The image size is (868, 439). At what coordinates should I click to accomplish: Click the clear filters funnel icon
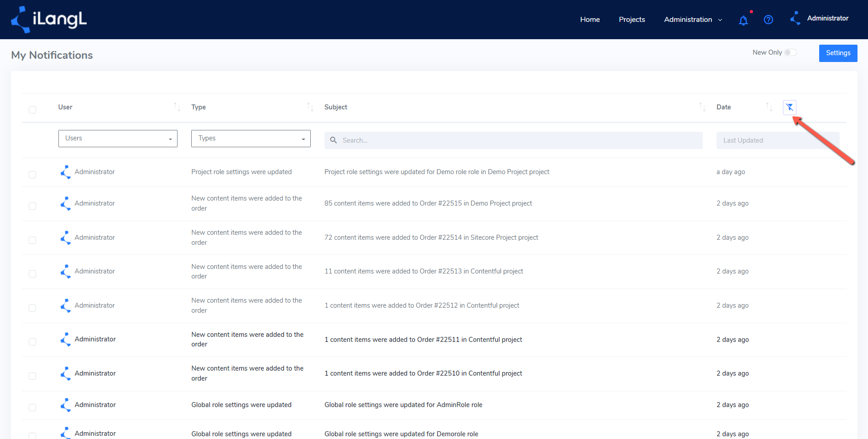pos(790,107)
